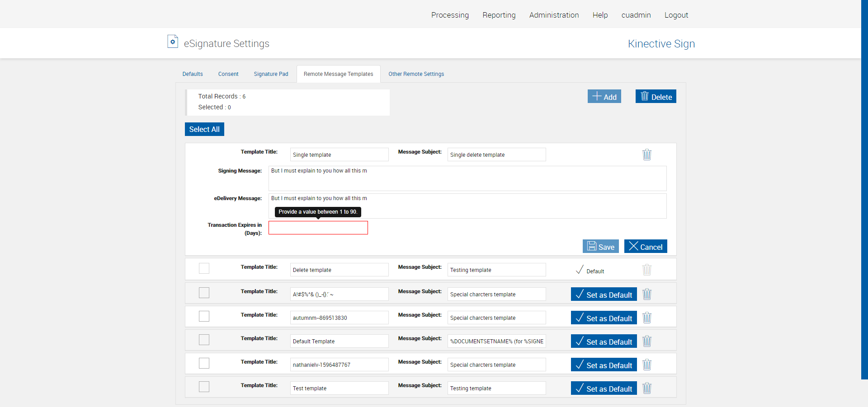Select checkbox for autumnm--869513830 template

(204, 316)
